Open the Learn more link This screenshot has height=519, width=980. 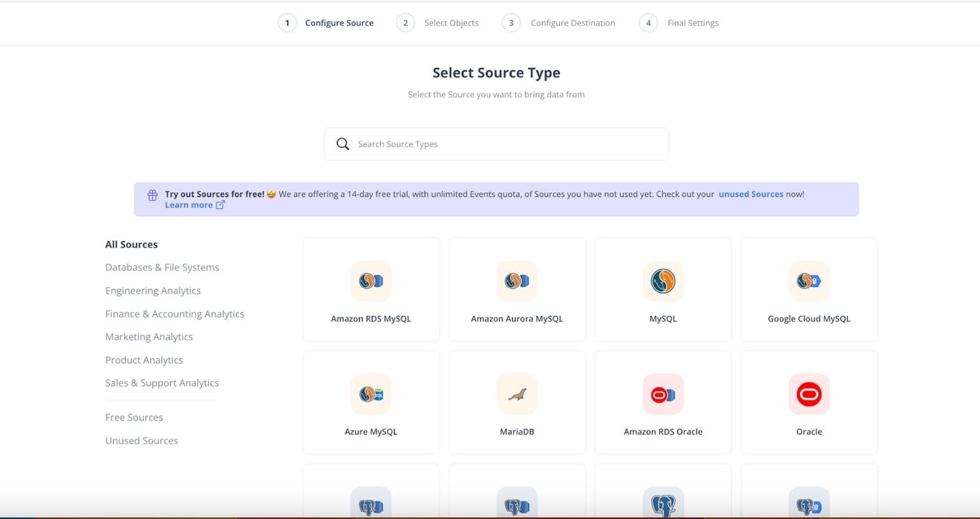(189, 205)
